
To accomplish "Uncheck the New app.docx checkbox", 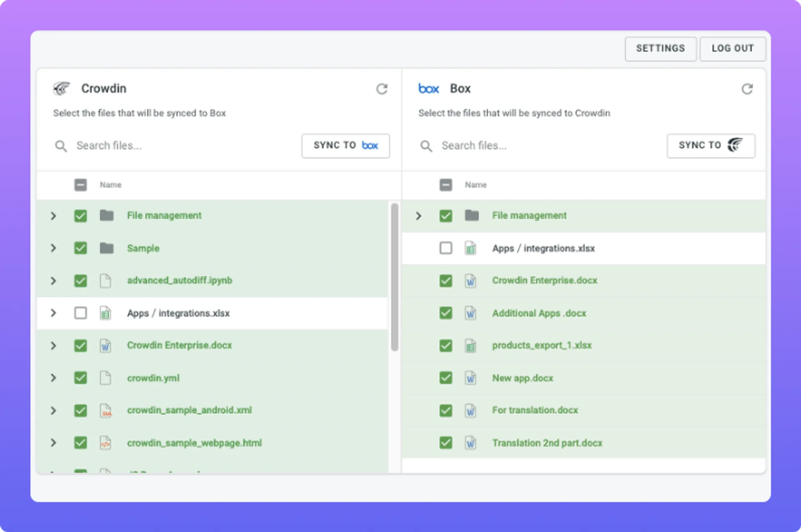I will [446, 378].
